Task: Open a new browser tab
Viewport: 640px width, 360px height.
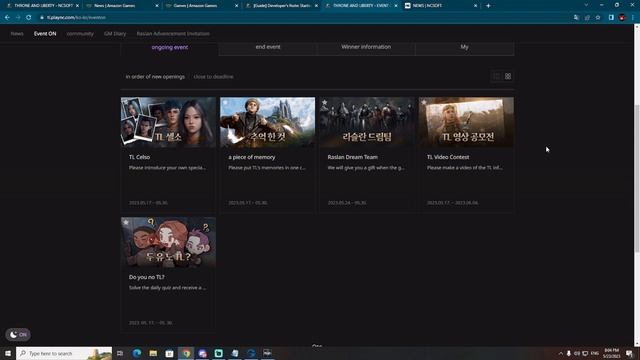Action: click(488, 6)
